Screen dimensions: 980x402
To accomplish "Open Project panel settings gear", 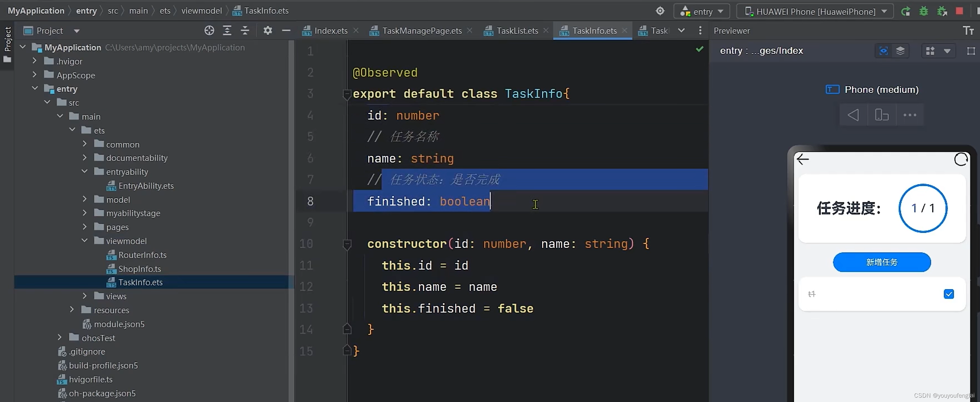I will tap(268, 30).
